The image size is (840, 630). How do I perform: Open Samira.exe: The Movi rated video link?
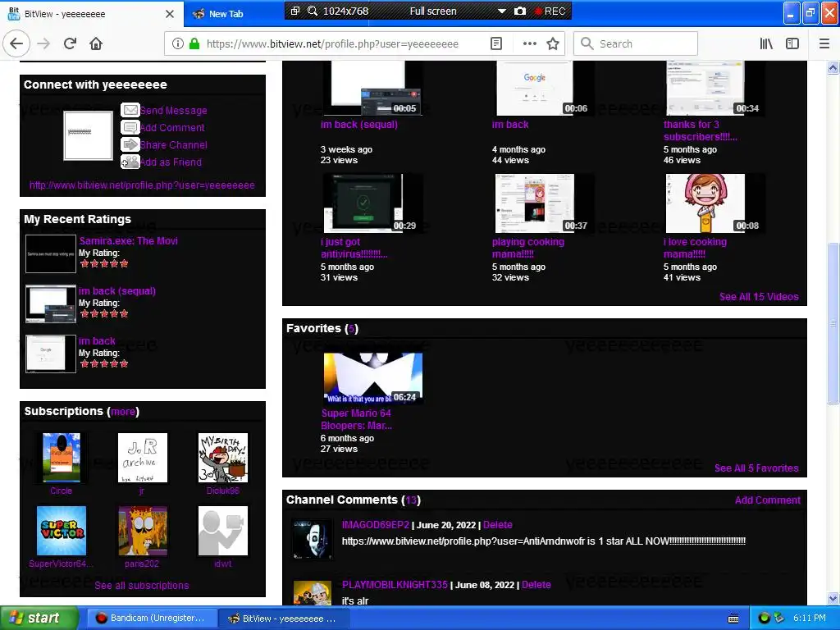coord(129,241)
